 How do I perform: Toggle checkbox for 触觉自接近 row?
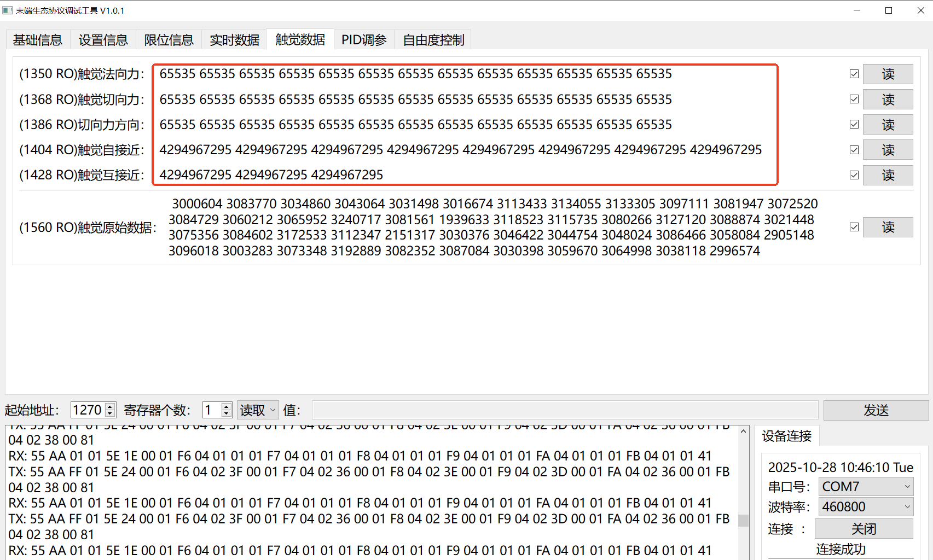(854, 150)
